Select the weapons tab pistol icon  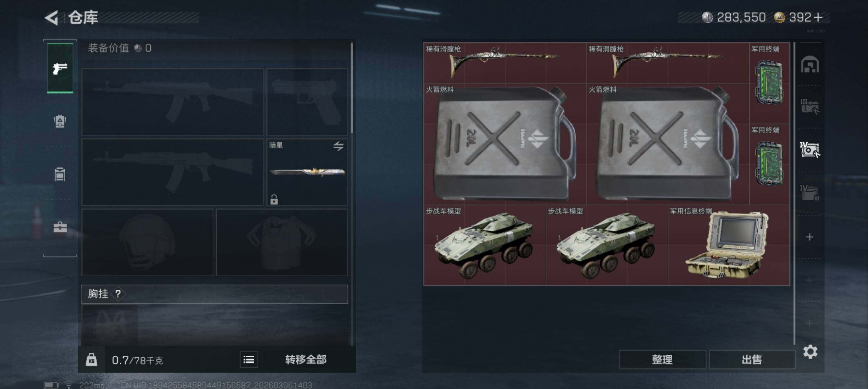click(60, 68)
